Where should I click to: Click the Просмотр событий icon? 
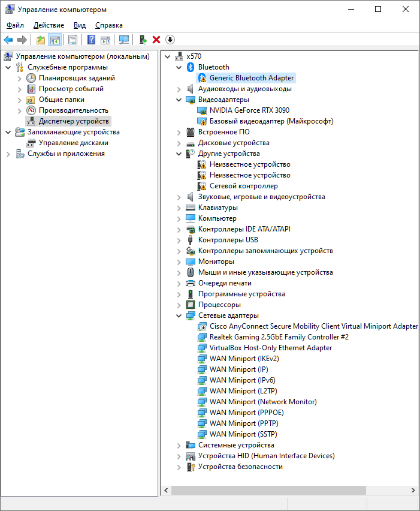pyautogui.click(x=31, y=89)
